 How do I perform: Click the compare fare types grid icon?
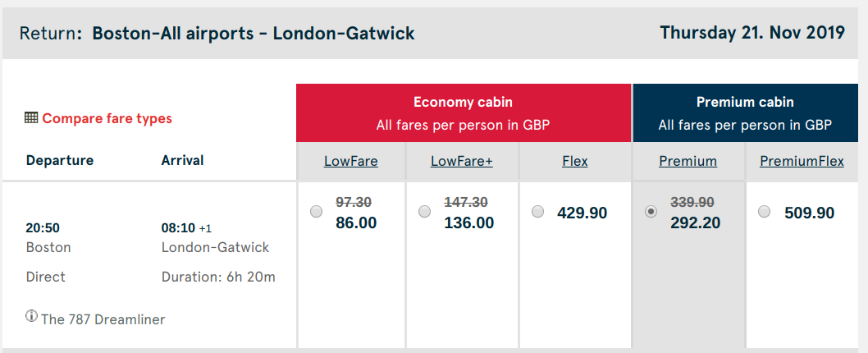click(x=31, y=118)
